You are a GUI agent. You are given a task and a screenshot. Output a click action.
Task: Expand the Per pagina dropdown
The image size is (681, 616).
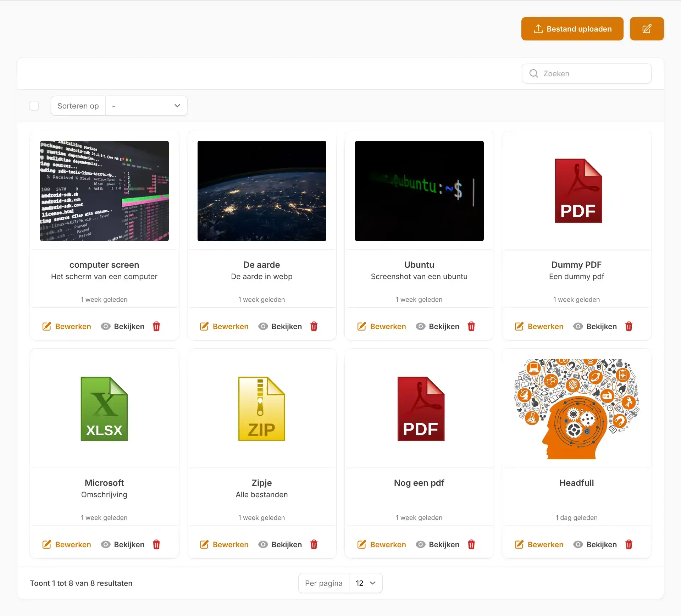(x=365, y=583)
